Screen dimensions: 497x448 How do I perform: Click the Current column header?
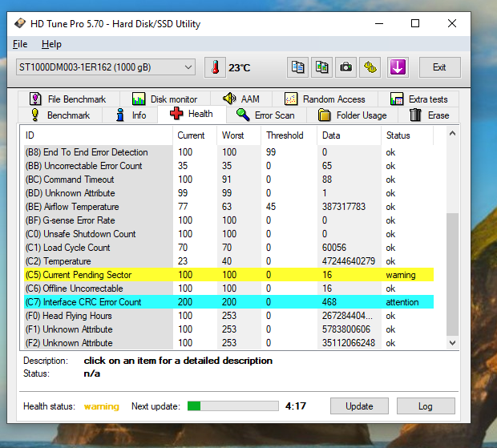click(195, 135)
